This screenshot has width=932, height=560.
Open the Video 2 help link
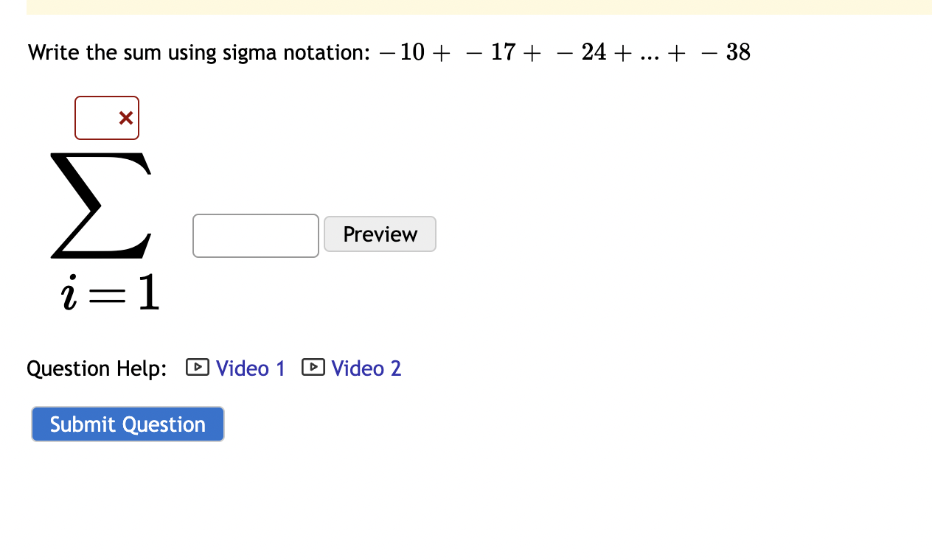point(366,368)
